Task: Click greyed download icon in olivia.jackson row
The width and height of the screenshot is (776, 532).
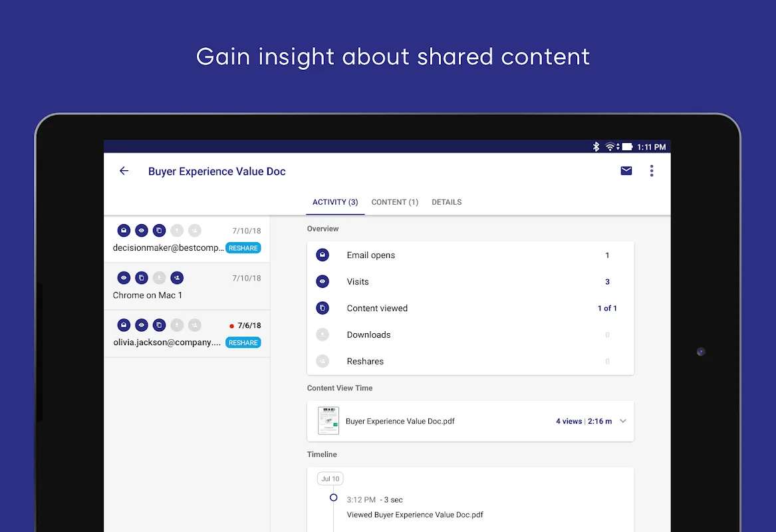Action: (x=177, y=325)
